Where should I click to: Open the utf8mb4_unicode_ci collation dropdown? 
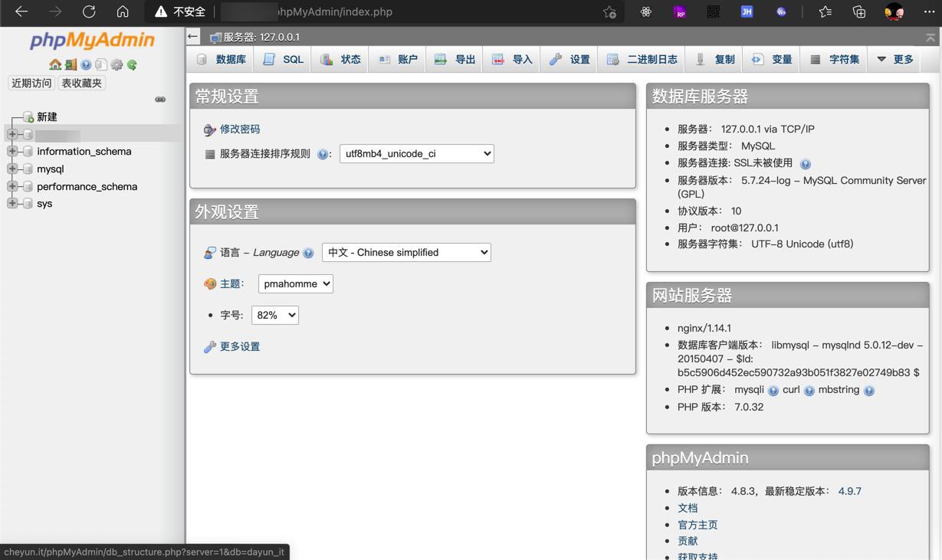tap(417, 154)
